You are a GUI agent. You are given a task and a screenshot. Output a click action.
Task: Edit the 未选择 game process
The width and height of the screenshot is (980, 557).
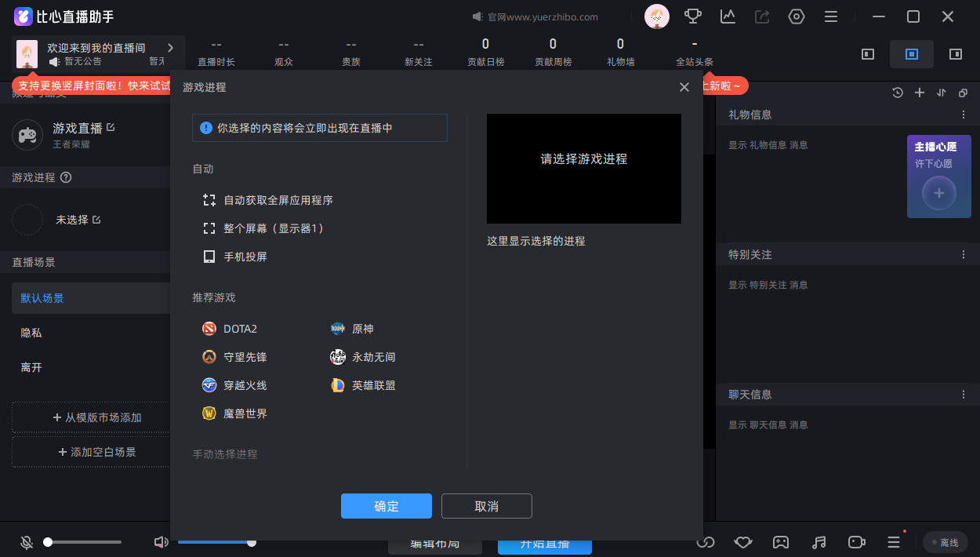pos(96,220)
